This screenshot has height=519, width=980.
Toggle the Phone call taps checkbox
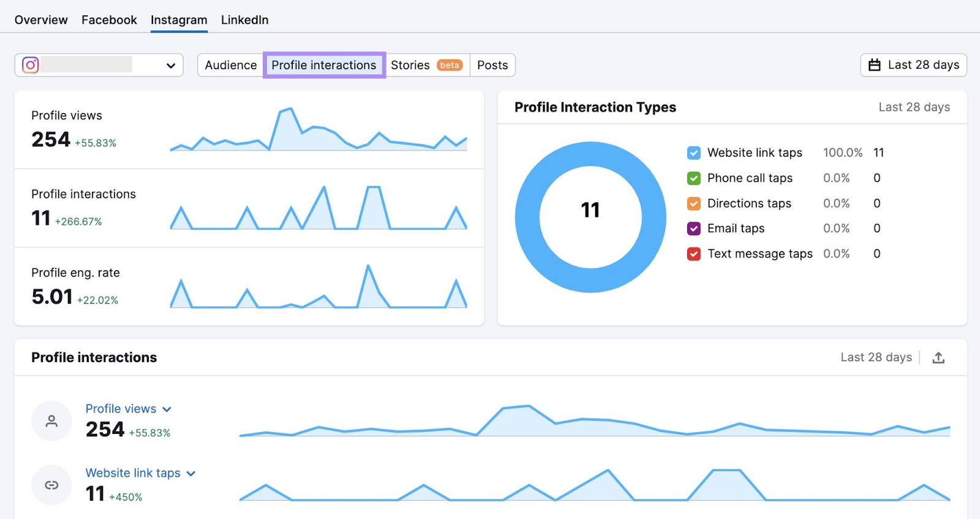click(x=693, y=178)
